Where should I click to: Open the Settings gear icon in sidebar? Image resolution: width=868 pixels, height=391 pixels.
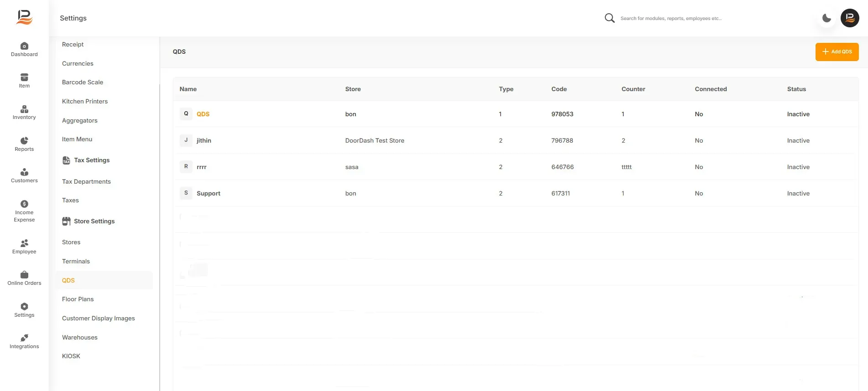[24, 307]
